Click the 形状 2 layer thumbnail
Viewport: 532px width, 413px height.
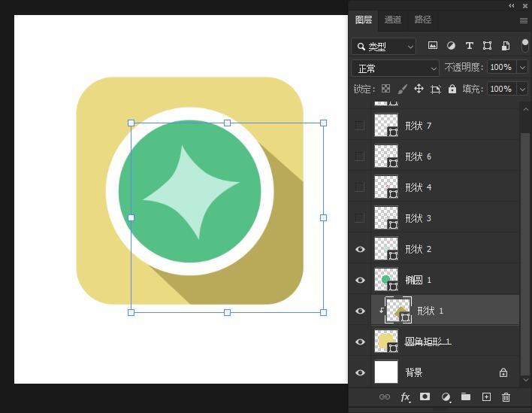[386, 249]
